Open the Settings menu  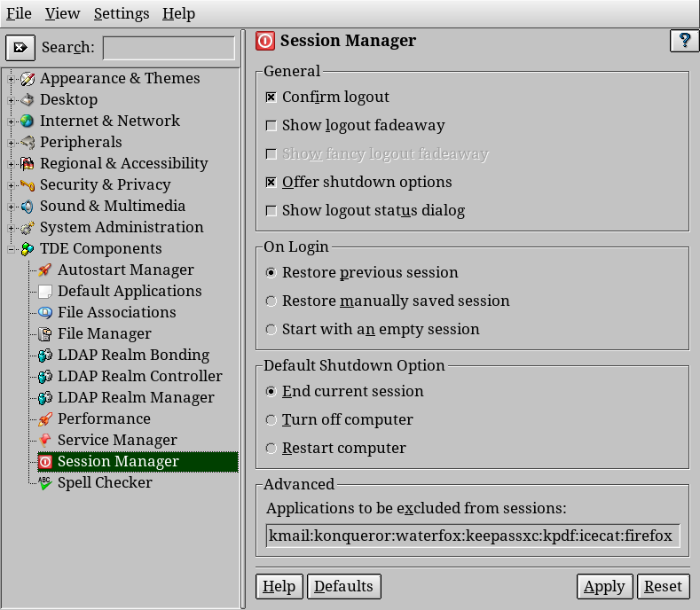click(x=122, y=14)
